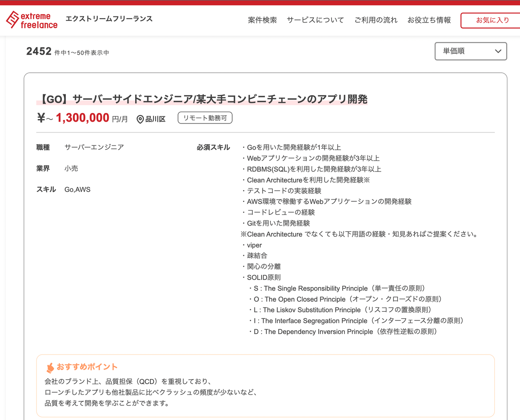
Task: Click the Dependency Inversion Principle line
Action: pyautogui.click(x=344, y=332)
